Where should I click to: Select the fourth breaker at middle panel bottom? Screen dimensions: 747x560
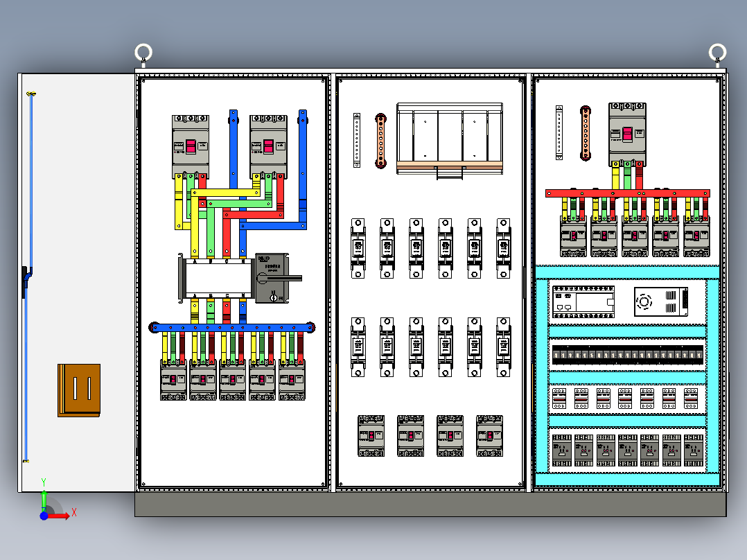[490, 436]
